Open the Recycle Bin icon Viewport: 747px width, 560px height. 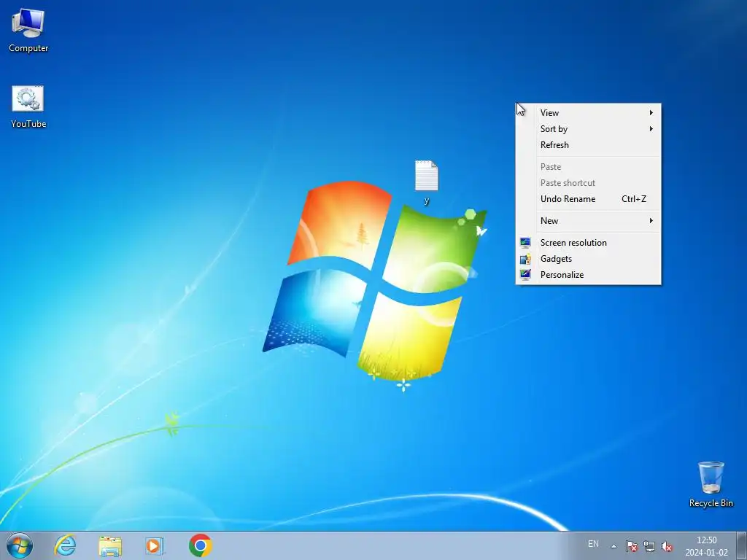click(711, 484)
